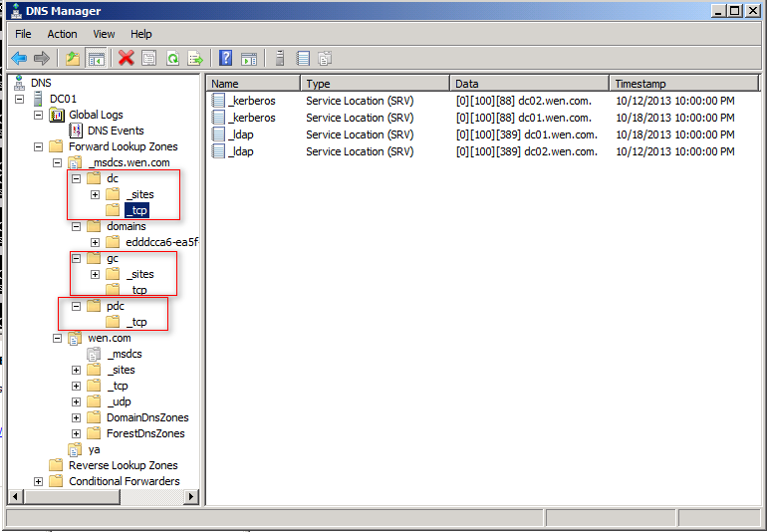Collapse the Forward Lookup Zones node
Viewport: 767px width, 532px height.
coord(38,146)
